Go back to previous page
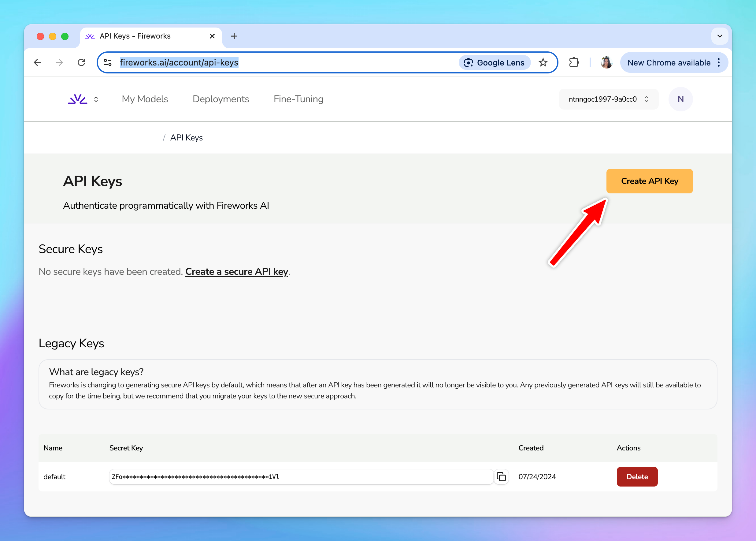The image size is (756, 541). point(38,63)
